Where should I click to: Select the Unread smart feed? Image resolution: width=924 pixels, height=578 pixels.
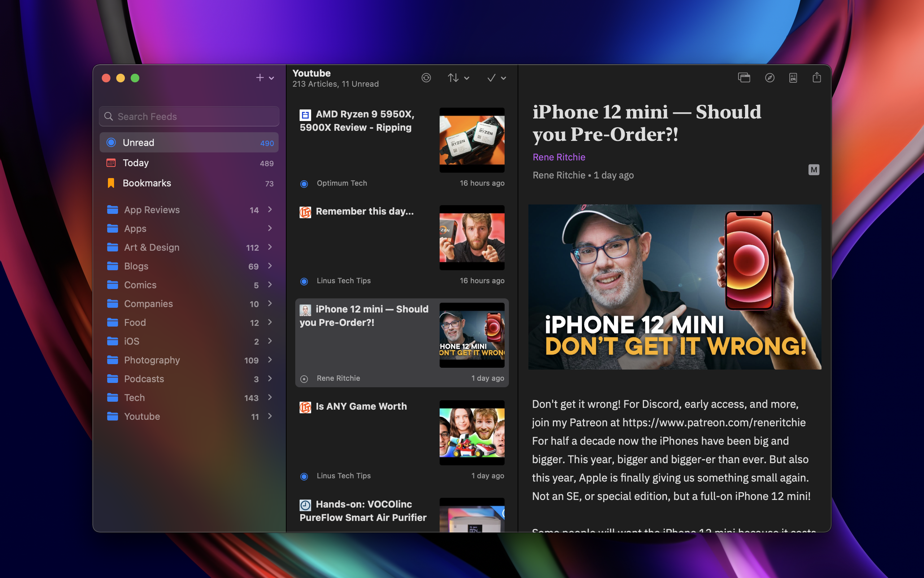pyautogui.click(x=189, y=143)
